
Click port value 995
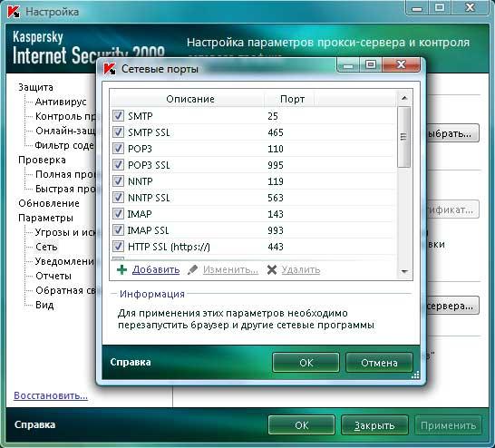click(276, 165)
